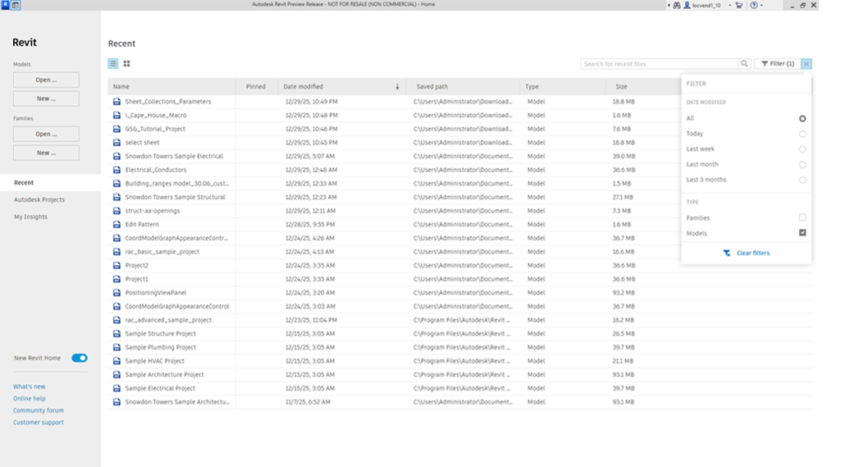The height and width of the screenshot is (467, 868).
Task: Open the help question mark icon
Action: click(x=754, y=5)
